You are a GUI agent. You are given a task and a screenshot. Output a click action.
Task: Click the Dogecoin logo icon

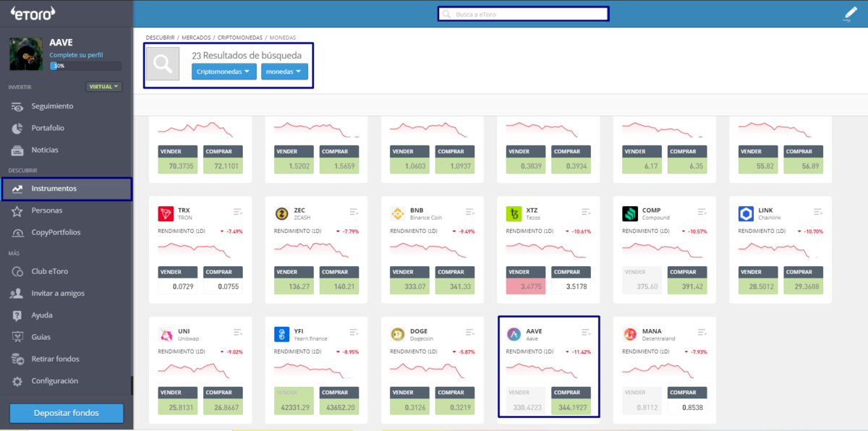(x=398, y=334)
